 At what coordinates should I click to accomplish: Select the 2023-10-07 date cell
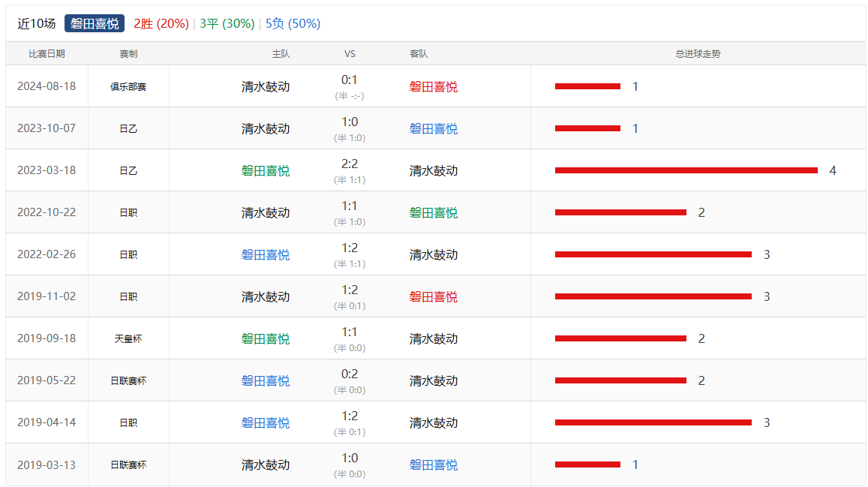pyautogui.click(x=47, y=128)
